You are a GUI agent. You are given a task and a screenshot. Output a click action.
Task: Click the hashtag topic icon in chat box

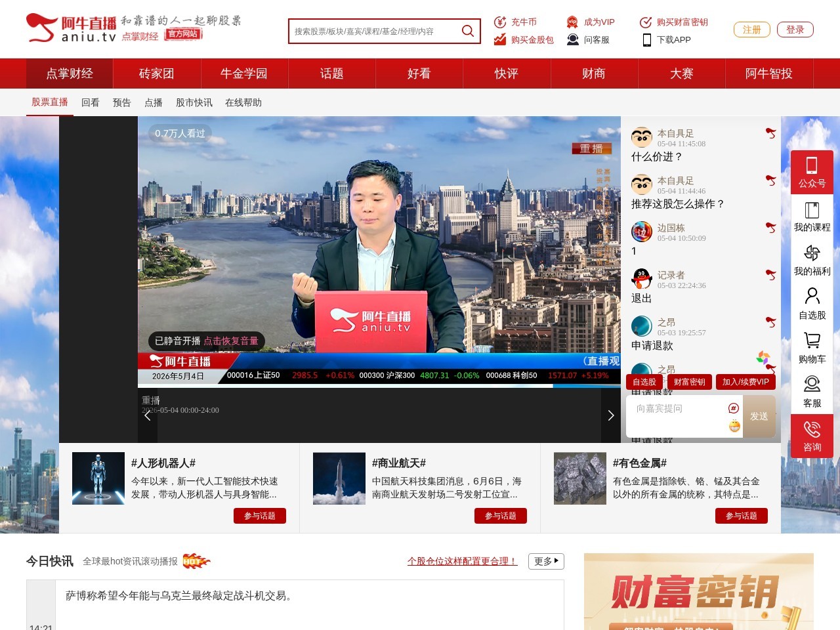tap(734, 408)
